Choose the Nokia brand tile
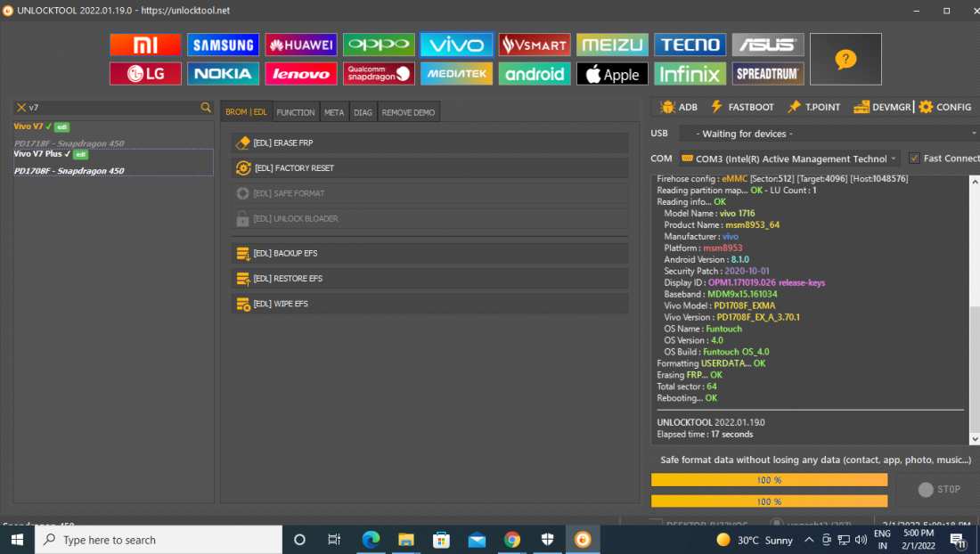This screenshot has width=980, height=554. coord(223,74)
